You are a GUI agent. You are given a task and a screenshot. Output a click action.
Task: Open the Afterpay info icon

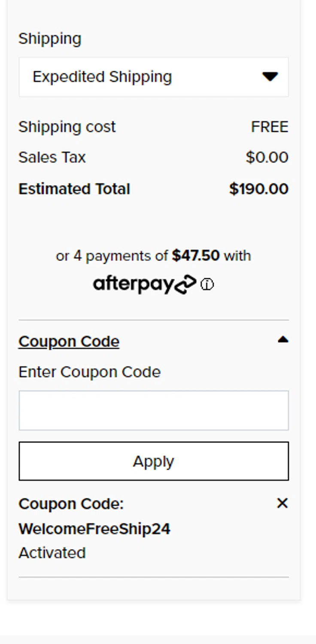point(207,285)
